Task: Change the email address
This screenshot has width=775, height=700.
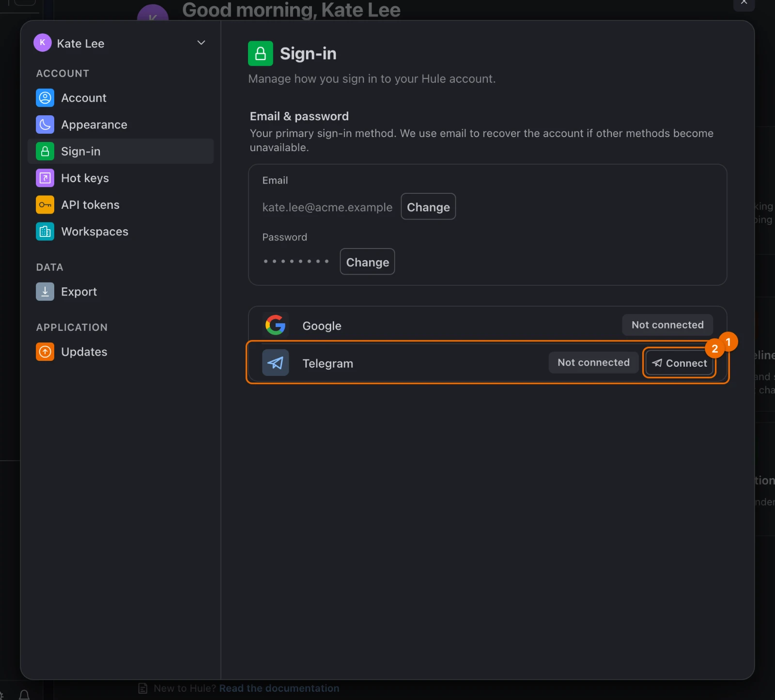Action: [428, 206]
